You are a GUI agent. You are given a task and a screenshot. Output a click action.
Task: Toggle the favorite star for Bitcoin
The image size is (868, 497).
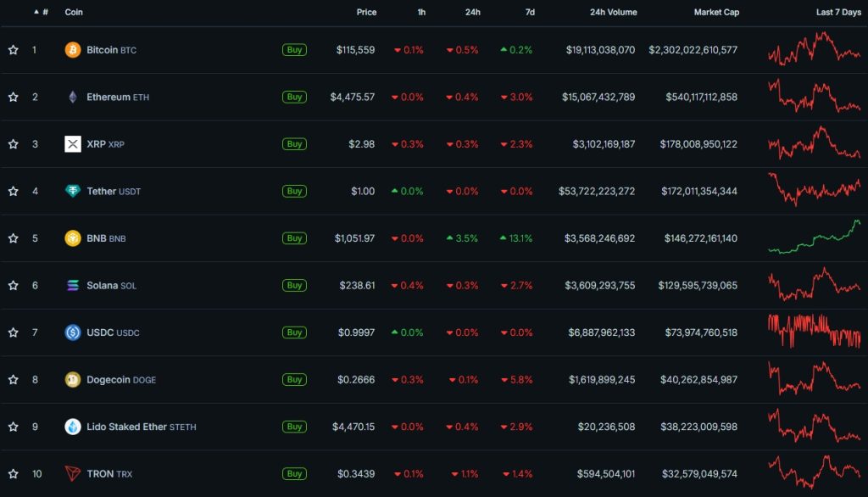(13, 50)
